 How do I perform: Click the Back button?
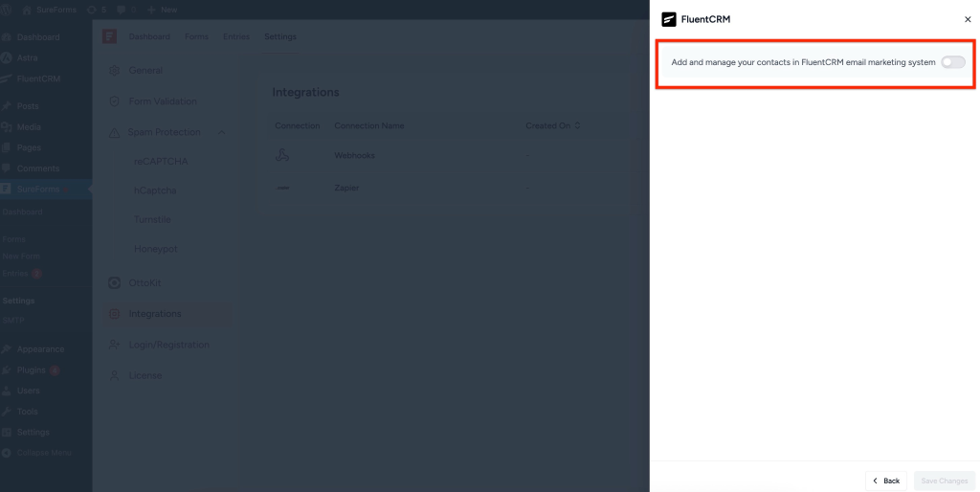tap(885, 481)
